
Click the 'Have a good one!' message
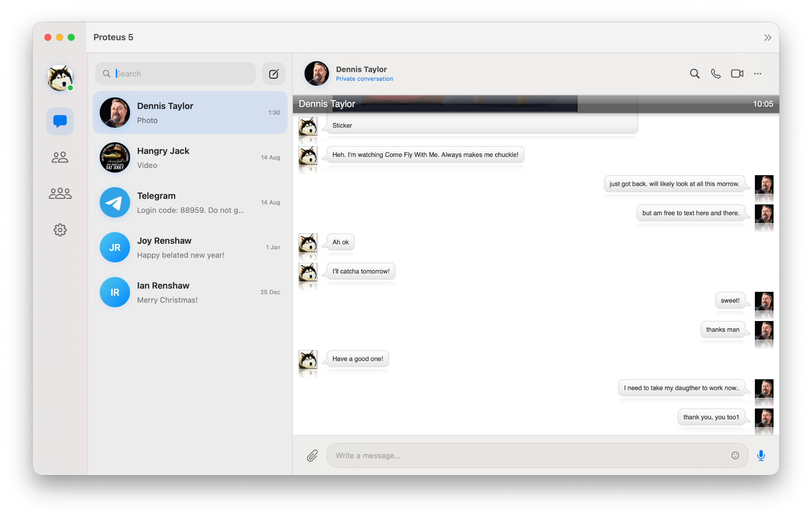pos(358,359)
